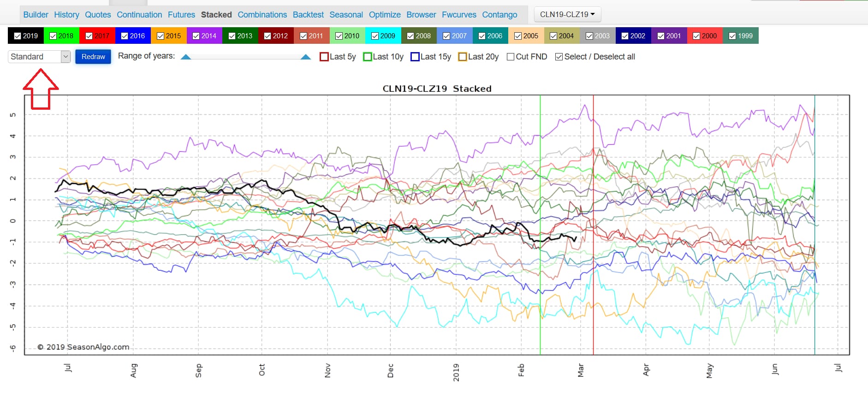Check the Last 15y option
Screen dimensions: 868x403
click(x=415, y=57)
